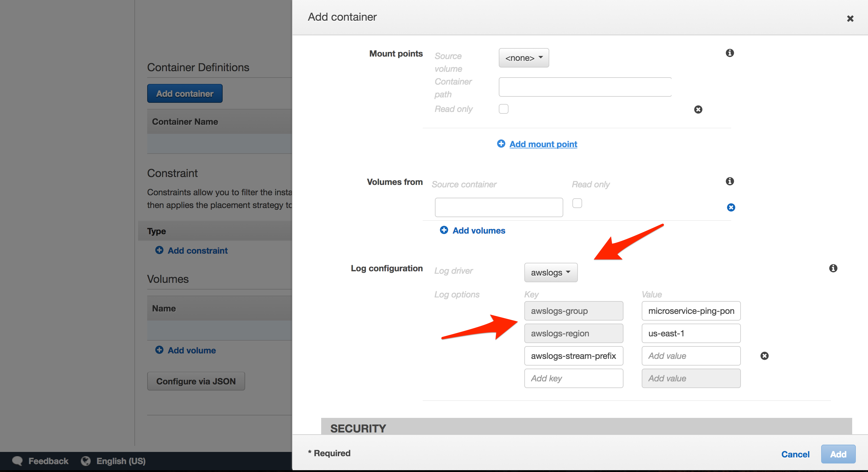Remove the awslogs-stream-prefix log option row
This screenshot has width=868, height=472.
pos(764,356)
